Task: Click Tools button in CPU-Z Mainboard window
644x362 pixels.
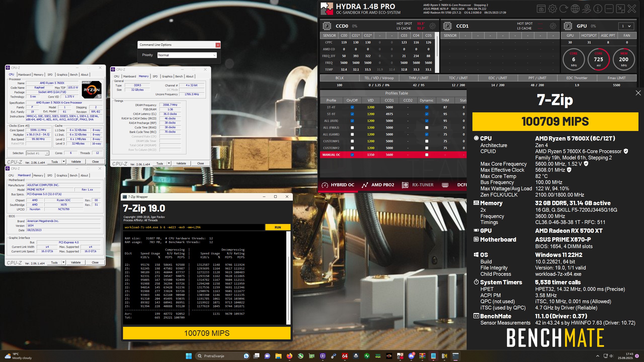Action: click(54, 262)
